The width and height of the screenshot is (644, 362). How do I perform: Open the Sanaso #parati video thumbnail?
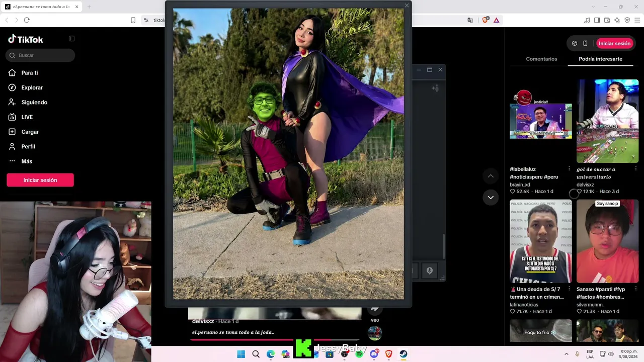(x=607, y=241)
